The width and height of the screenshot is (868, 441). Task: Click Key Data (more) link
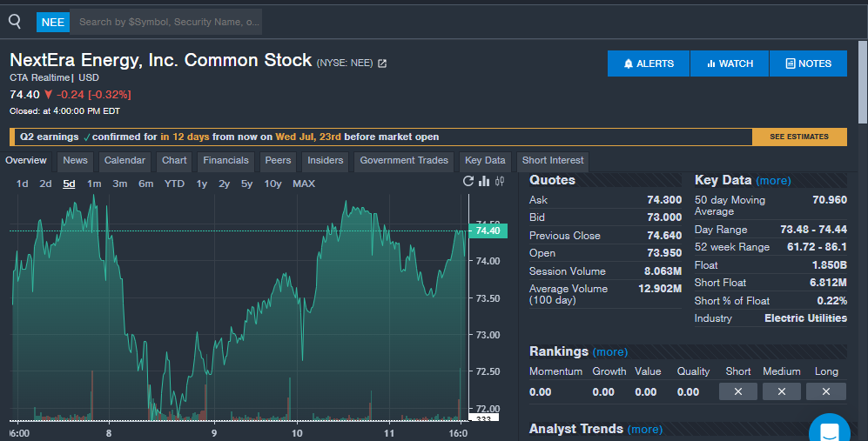point(773,181)
